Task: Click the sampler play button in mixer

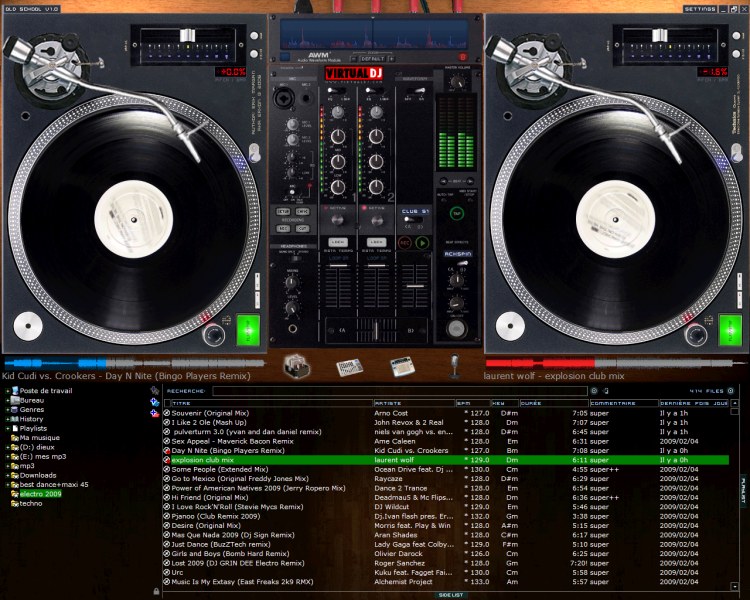Action: [422, 243]
